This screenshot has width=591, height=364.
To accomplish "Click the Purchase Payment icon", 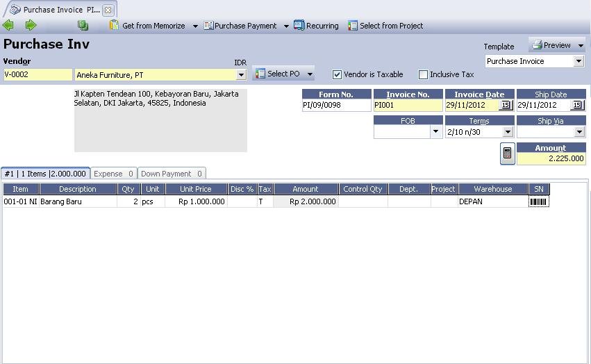I will coord(208,26).
